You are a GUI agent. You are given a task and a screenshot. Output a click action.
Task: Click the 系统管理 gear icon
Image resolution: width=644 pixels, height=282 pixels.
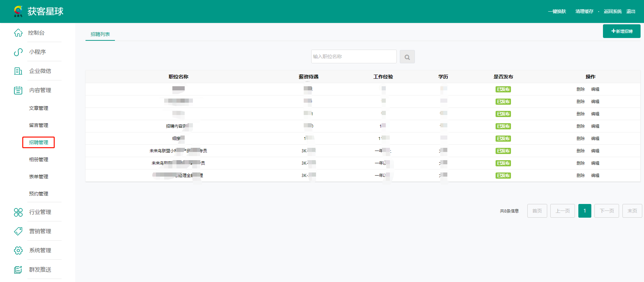tap(18, 251)
